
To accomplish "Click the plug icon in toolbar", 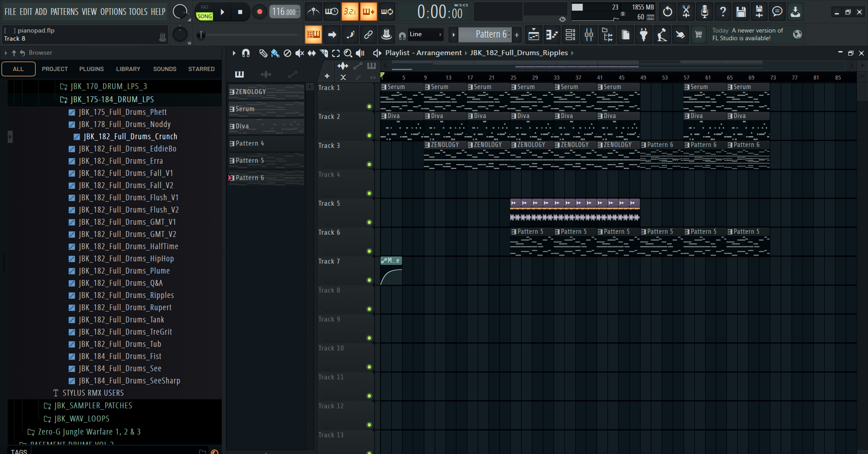I will pos(644,35).
